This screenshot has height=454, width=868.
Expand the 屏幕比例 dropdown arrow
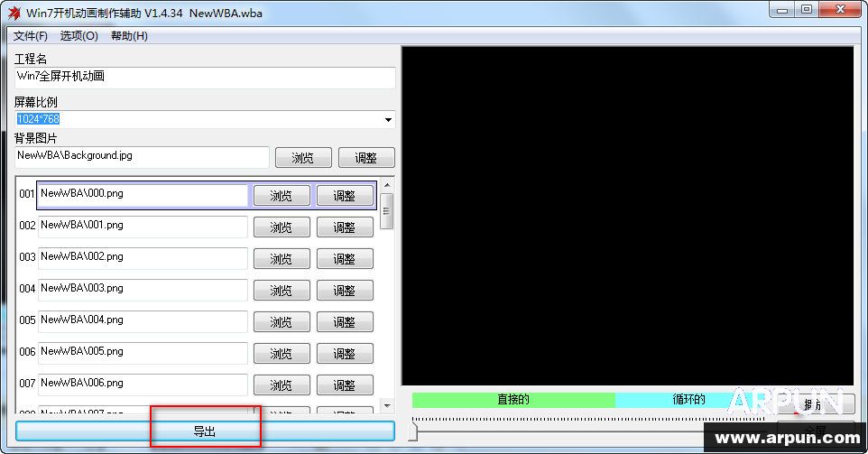tap(388, 119)
